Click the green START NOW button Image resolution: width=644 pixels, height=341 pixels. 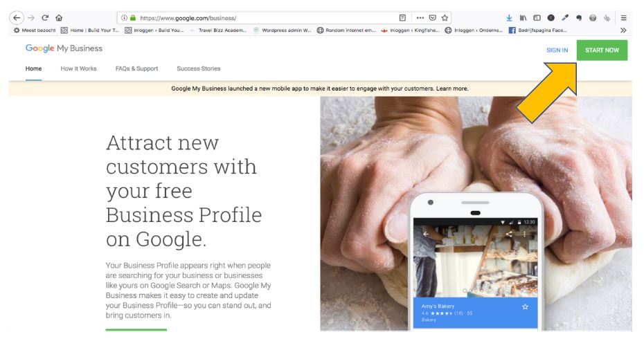tap(602, 50)
